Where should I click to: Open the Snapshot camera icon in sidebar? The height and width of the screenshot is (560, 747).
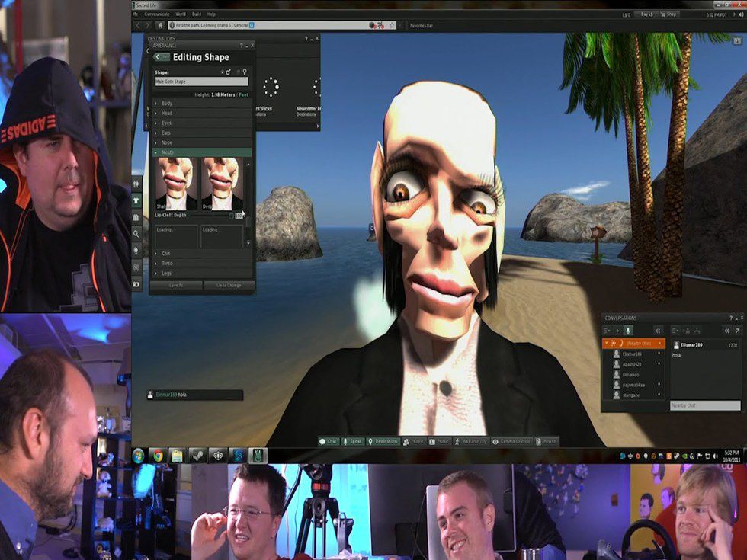(136, 284)
